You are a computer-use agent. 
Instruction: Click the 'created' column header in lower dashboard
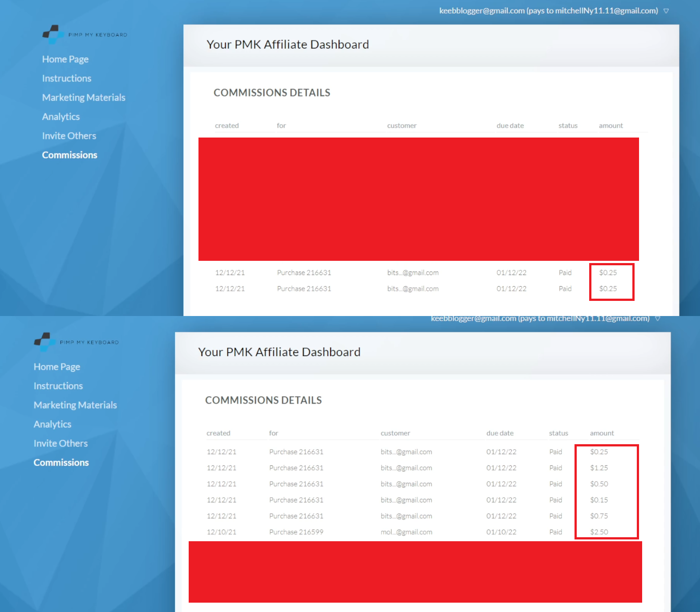tap(218, 433)
